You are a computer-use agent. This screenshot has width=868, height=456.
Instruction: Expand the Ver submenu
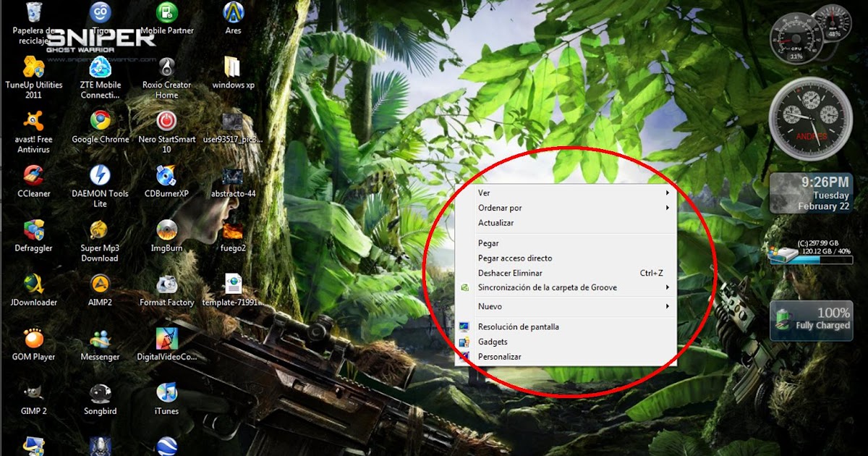click(x=566, y=193)
